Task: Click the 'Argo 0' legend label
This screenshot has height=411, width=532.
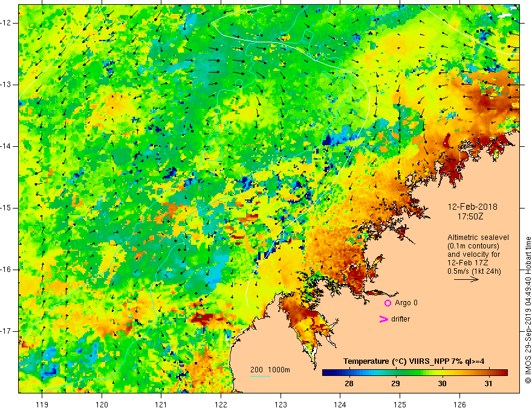Action: 406,303
